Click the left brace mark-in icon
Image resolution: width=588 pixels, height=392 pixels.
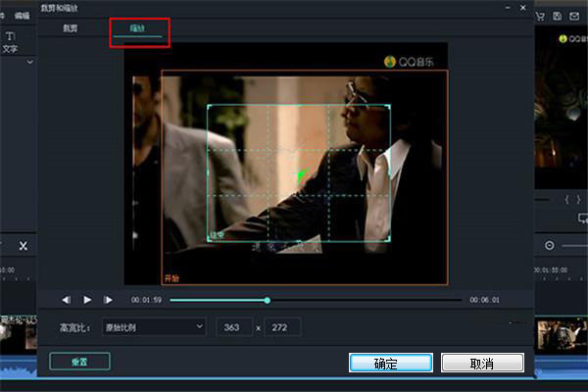(566, 200)
